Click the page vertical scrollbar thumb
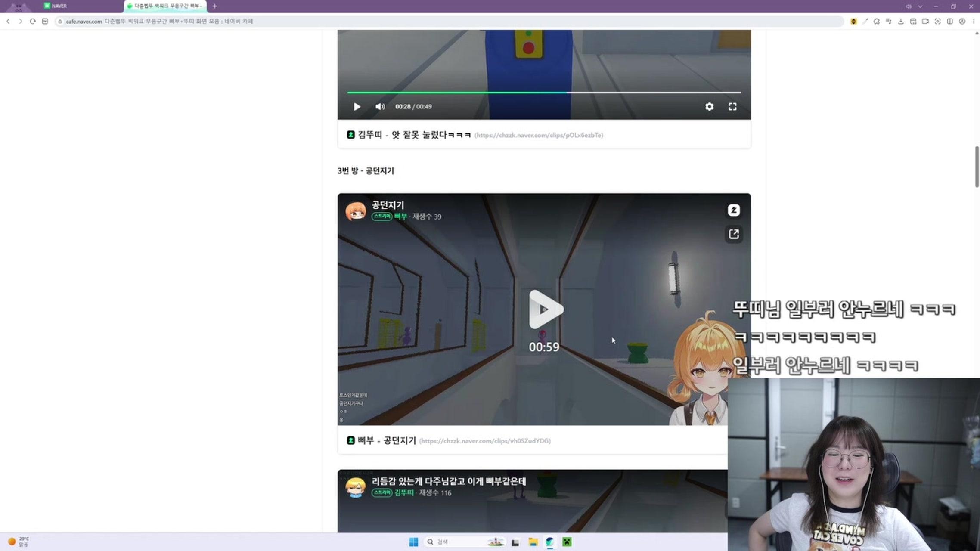 [977, 167]
